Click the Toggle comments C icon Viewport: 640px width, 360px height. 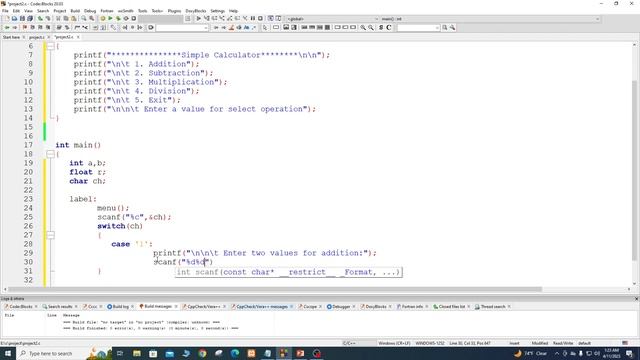click(389, 28)
